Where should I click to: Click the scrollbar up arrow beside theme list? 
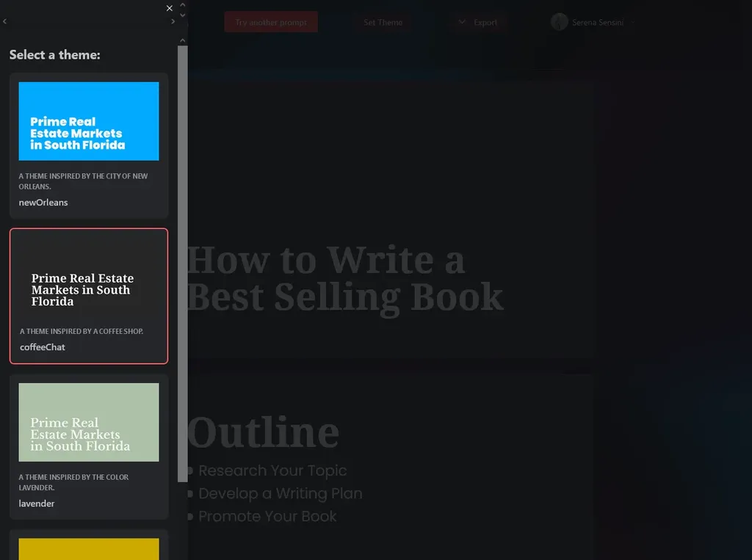pyautogui.click(x=183, y=41)
